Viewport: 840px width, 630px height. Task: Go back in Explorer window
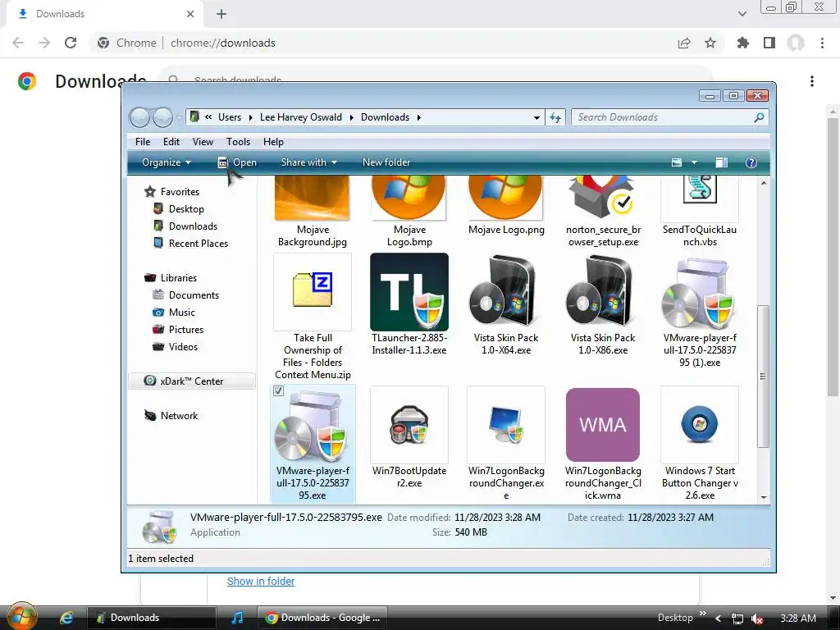(139, 117)
